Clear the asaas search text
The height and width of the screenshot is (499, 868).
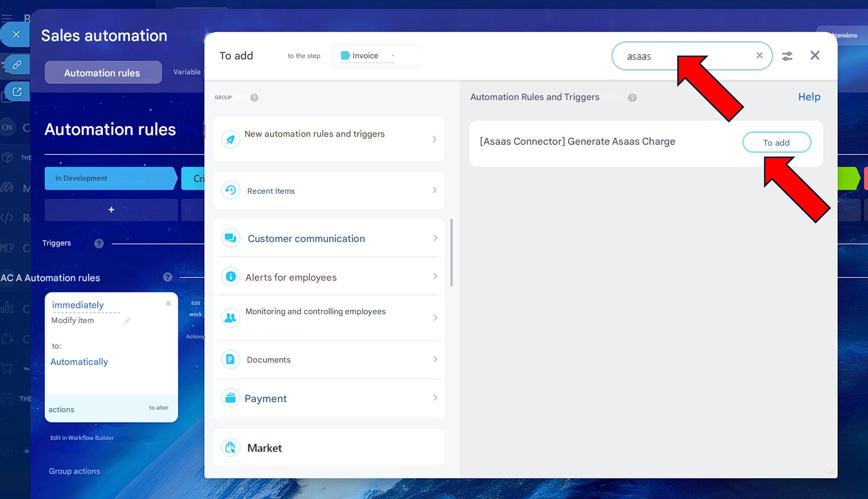(759, 56)
